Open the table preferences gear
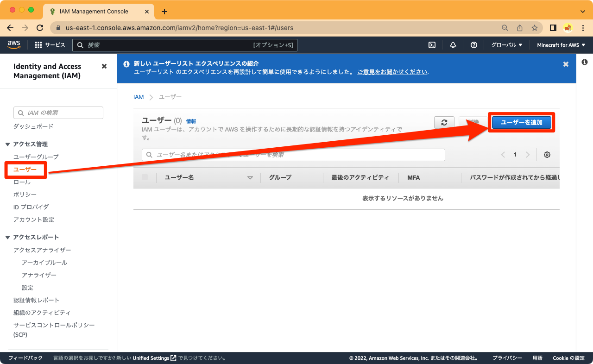 [x=547, y=154]
